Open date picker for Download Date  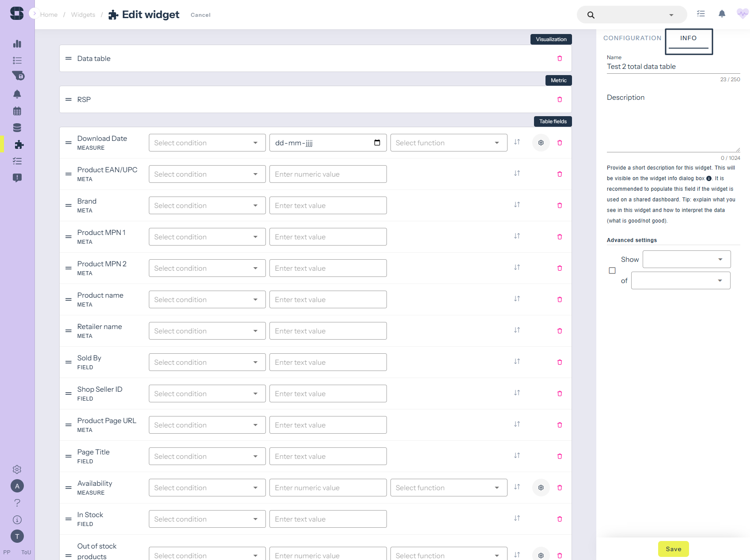(377, 143)
